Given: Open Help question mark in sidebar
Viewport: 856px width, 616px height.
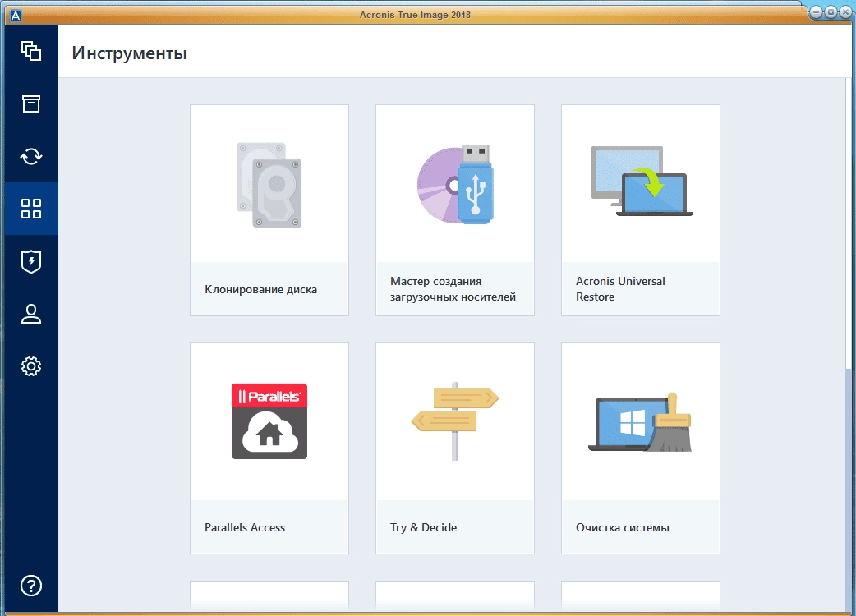Looking at the screenshot, I should point(31,586).
